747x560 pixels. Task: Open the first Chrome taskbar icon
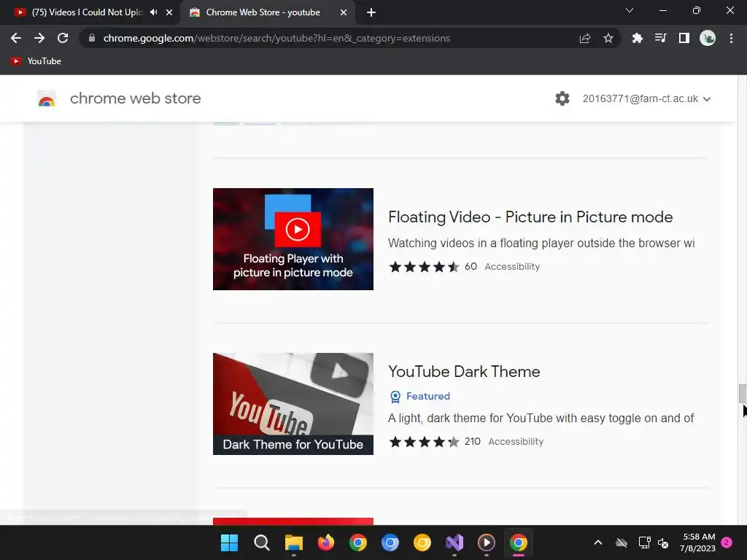tap(357, 542)
